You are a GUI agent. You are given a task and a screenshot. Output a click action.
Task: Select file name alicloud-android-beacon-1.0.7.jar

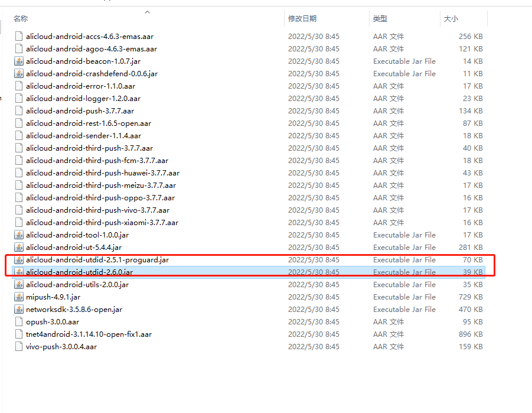(83, 61)
